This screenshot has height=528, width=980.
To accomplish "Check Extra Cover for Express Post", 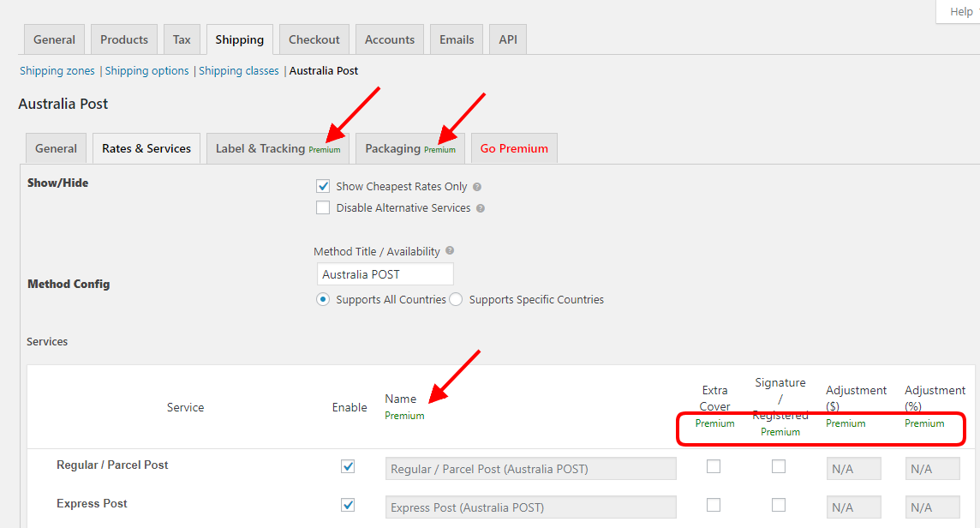I will 713,505.
